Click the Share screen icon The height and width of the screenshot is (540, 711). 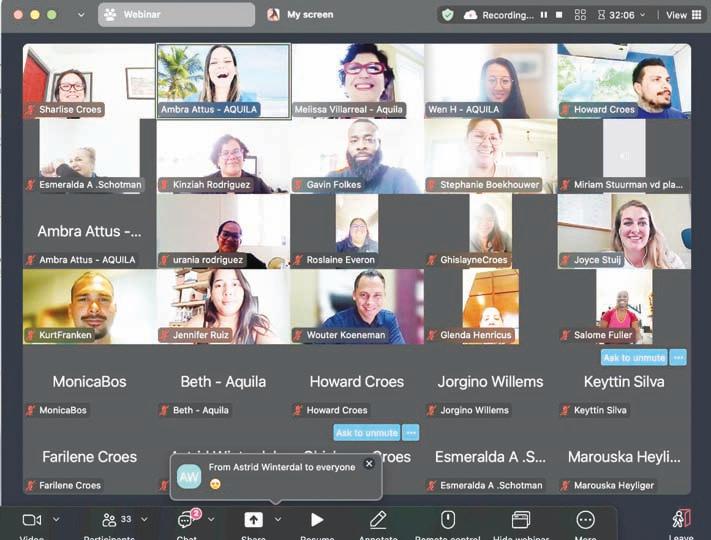(x=253, y=520)
